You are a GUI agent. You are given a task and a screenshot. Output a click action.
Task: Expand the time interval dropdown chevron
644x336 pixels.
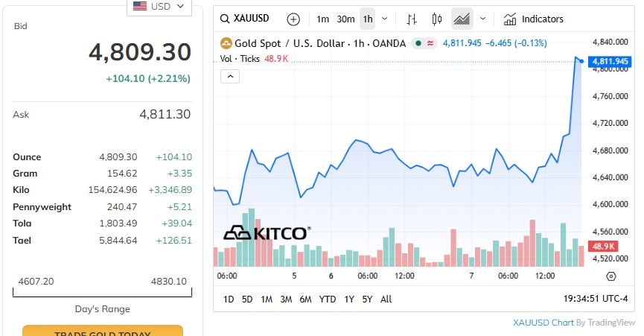384,19
